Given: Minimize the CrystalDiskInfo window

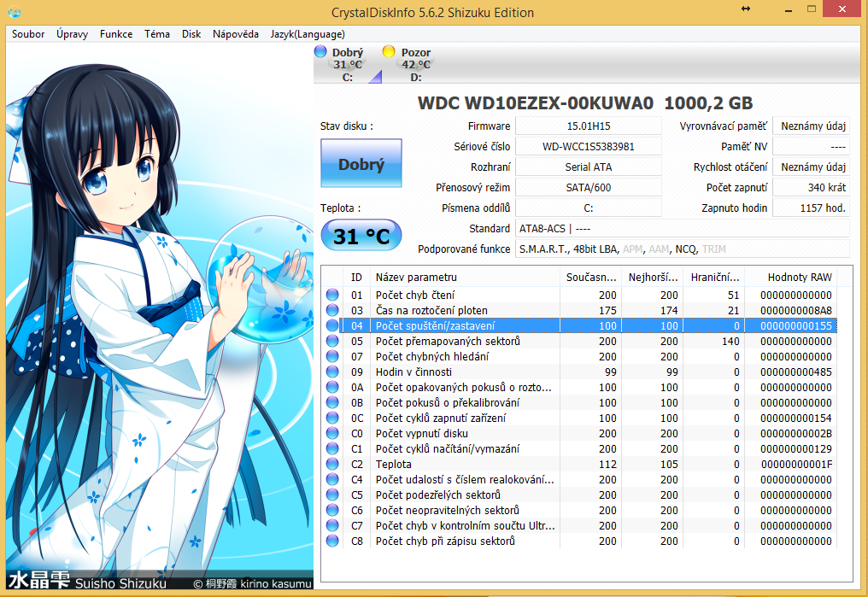Looking at the screenshot, I should point(789,10).
